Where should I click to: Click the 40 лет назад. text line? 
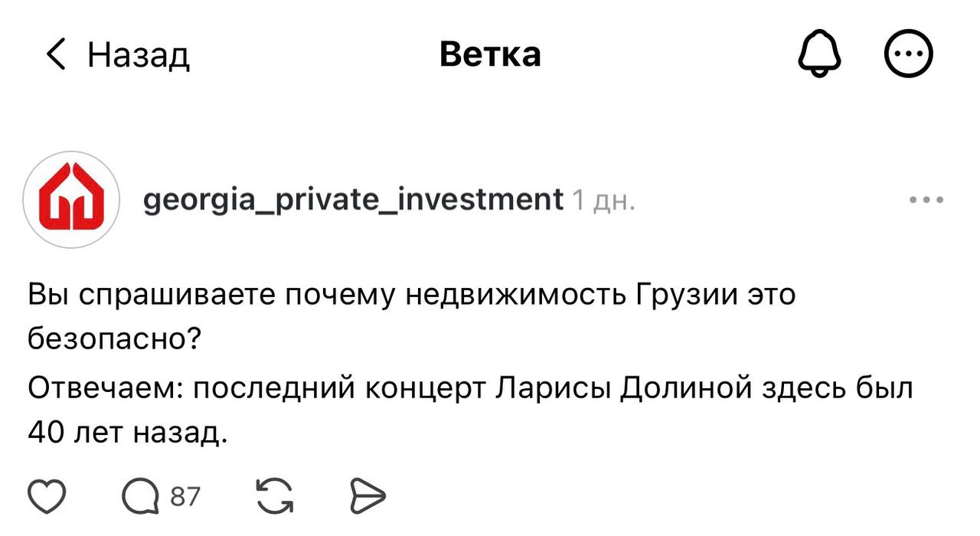(x=128, y=434)
